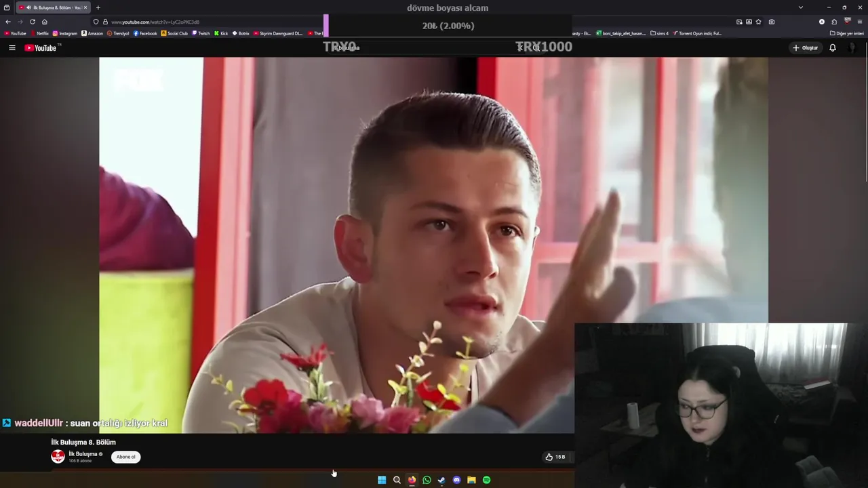Click the padlock site info icon
The image size is (868, 488).
tap(105, 22)
